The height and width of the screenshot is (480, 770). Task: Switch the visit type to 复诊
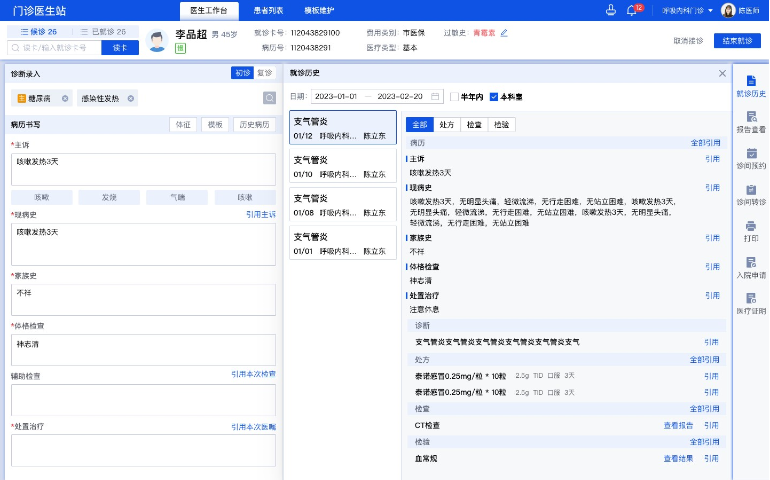(265, 73)
